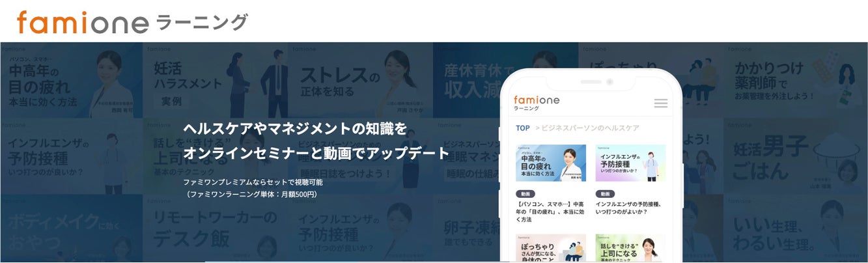Click いい生理、わるい生理 background tile
Screen dimensions: 868x263
pos(796,228)
